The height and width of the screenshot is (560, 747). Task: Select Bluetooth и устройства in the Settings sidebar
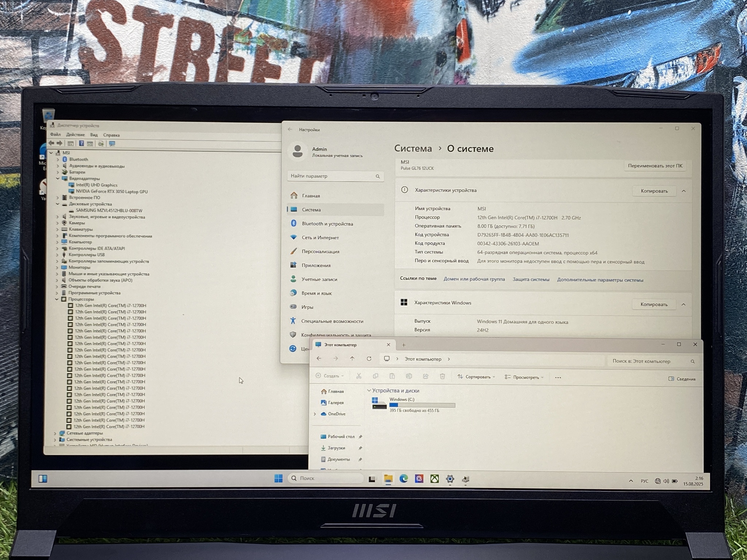(x=327, y=224)
